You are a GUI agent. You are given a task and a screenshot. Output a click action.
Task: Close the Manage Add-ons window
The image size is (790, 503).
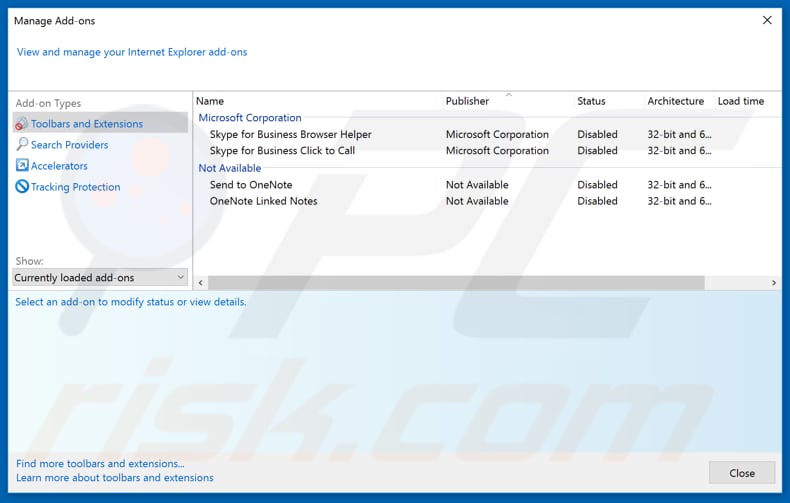(767, 20)
